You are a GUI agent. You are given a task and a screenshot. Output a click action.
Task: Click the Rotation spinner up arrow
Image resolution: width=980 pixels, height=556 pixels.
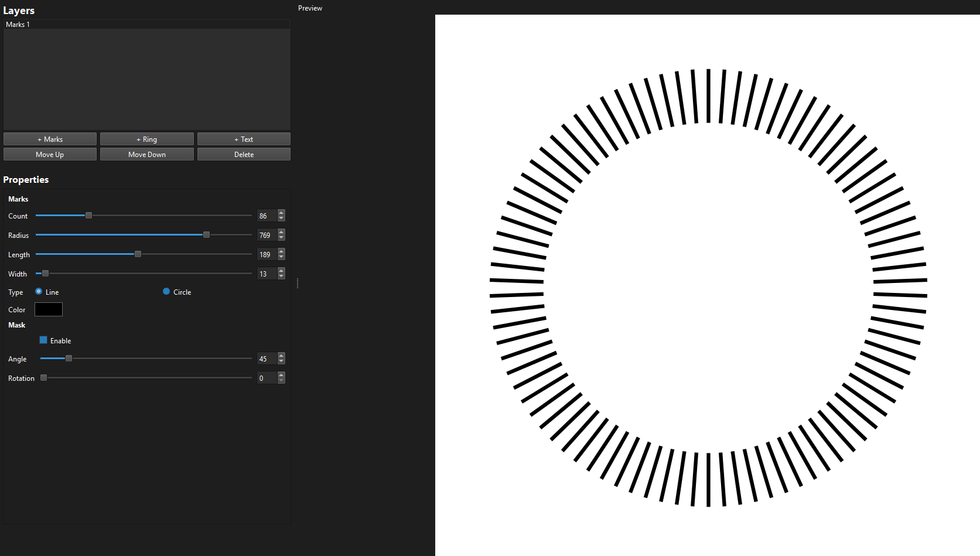coord(281,375)
